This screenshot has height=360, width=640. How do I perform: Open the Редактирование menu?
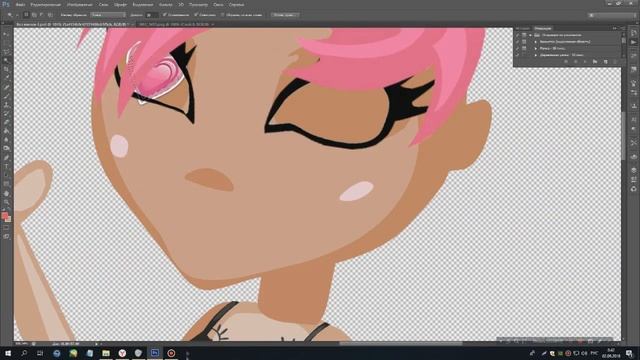46,4
